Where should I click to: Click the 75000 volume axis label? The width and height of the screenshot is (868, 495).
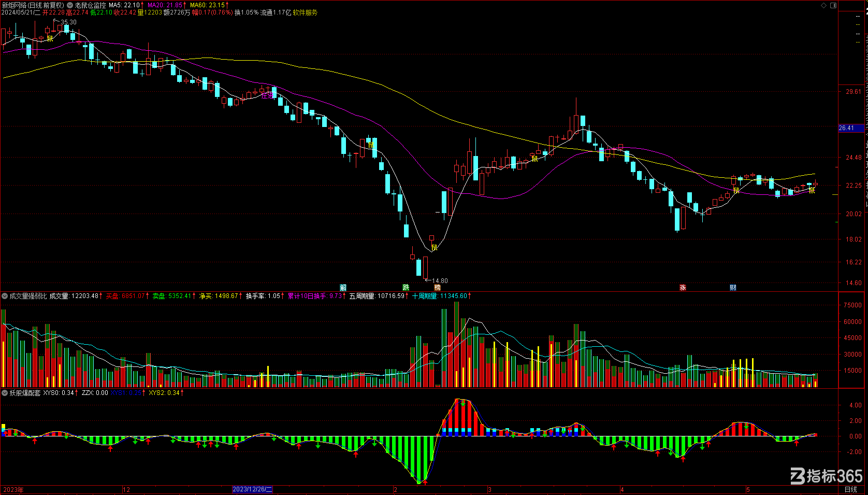(852, 305)
